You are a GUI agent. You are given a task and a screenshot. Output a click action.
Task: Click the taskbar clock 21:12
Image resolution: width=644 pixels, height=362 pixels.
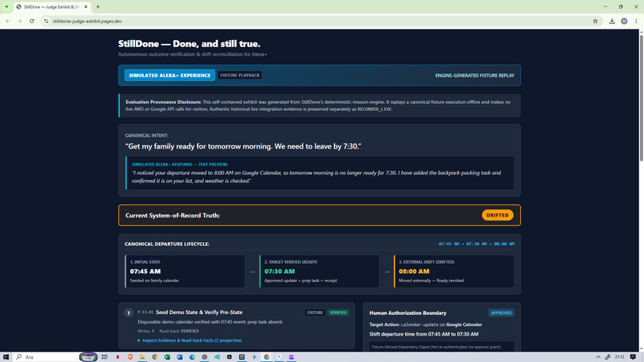pyautogui.click(x=620, y=357)
